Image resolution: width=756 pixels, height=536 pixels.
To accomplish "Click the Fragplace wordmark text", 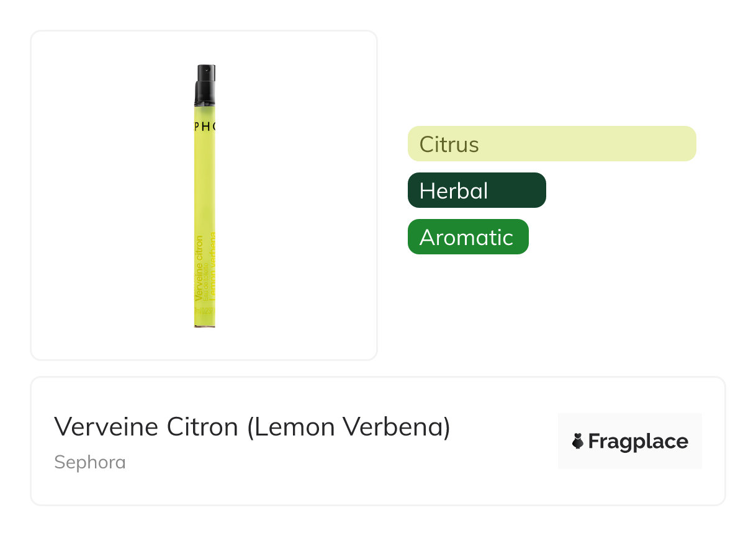I will tap(637, 441).
